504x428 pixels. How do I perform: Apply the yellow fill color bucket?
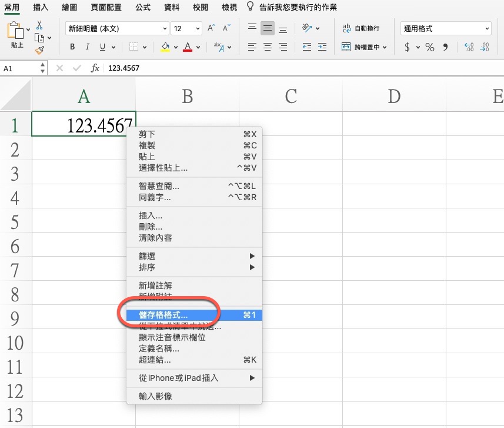pyautogui.click(x=165, y=47)
